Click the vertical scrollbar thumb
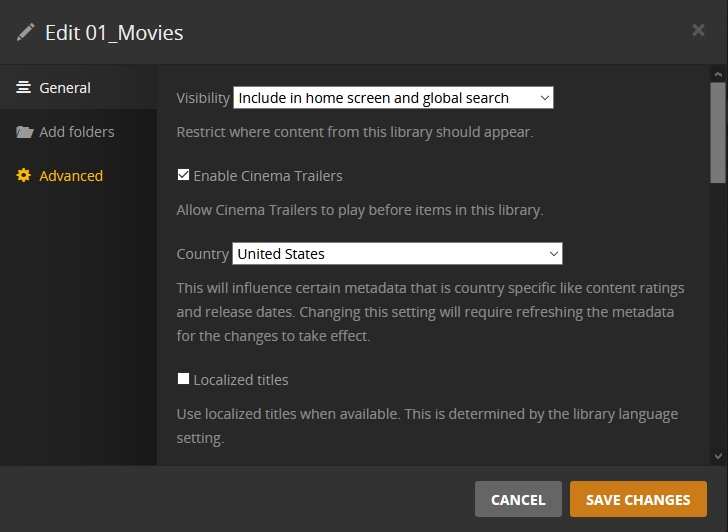 coord(718,132)
